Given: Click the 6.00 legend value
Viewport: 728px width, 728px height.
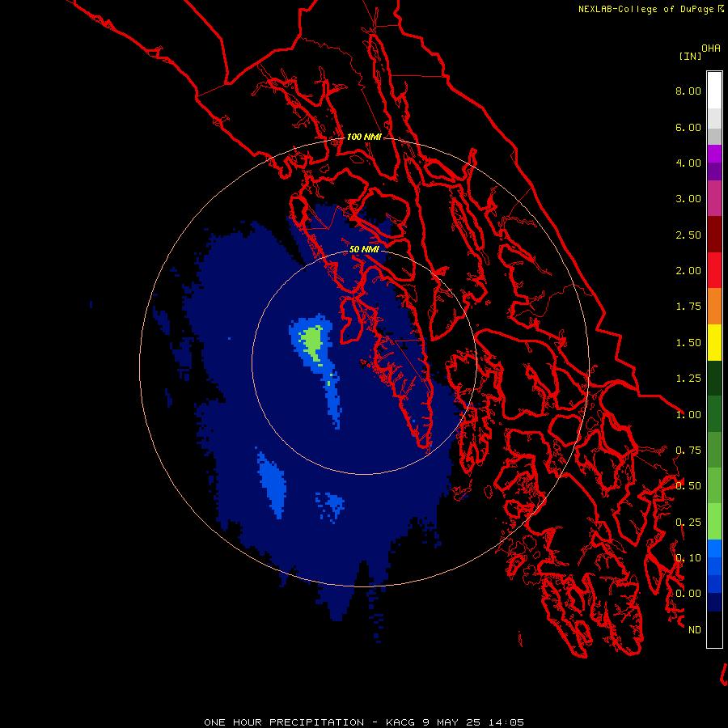Looking at the screenshot, I should pos(688,127).
